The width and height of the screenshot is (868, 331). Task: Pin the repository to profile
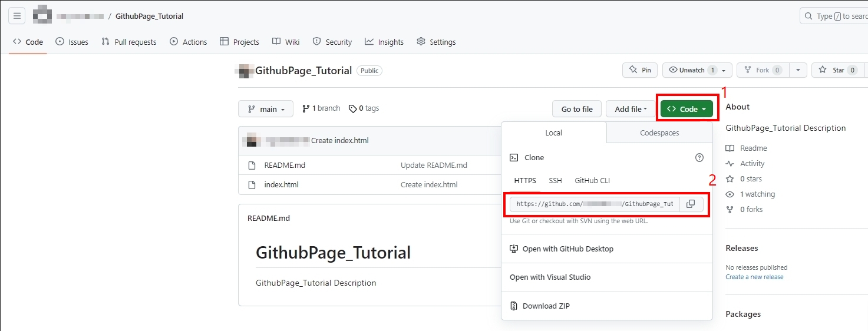640,70
